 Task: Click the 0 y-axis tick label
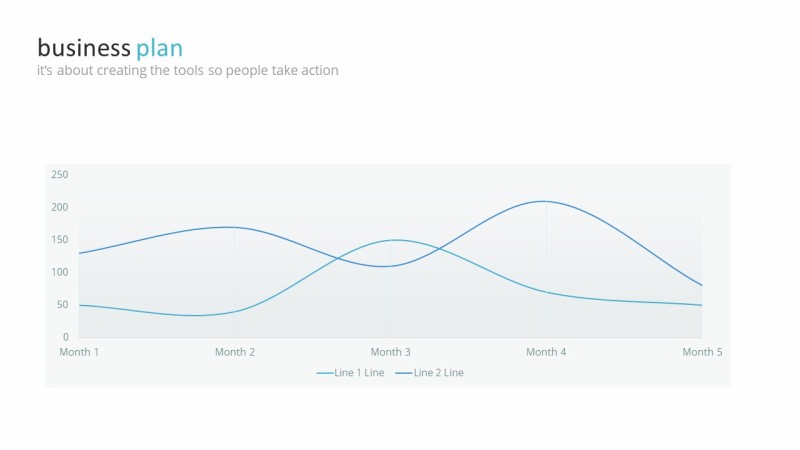click(x=65, y=337)
